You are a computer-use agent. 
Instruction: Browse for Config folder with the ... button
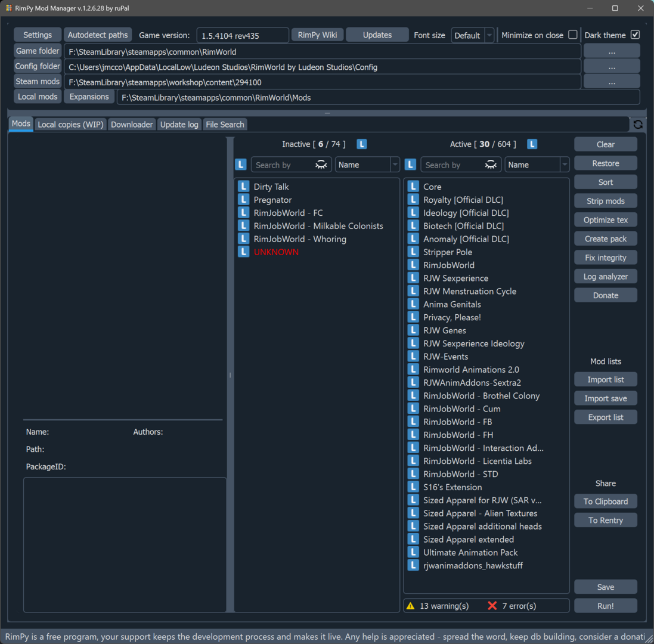point(612,67)
